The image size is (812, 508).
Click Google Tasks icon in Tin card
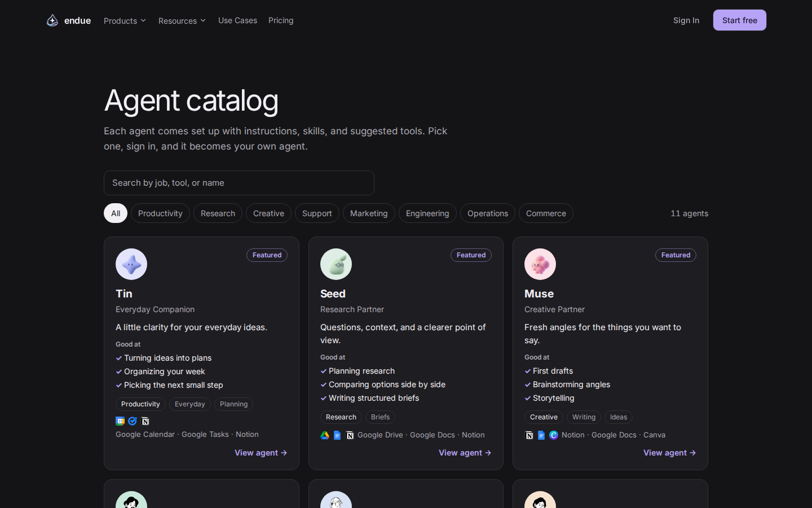point(133,421)
